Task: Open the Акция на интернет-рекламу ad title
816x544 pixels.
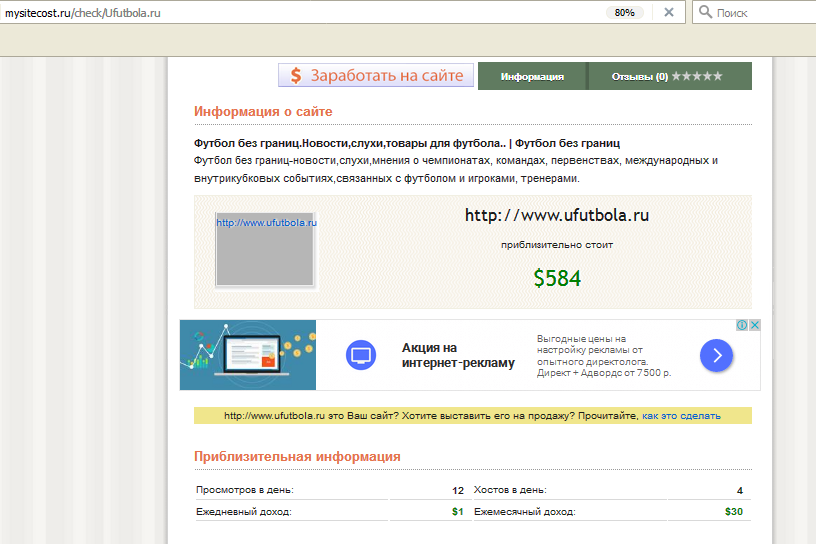Action: tap(458, 355)
